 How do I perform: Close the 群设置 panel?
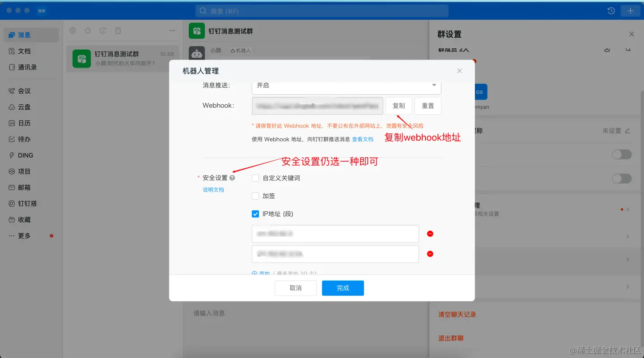[x=631, y=34]
